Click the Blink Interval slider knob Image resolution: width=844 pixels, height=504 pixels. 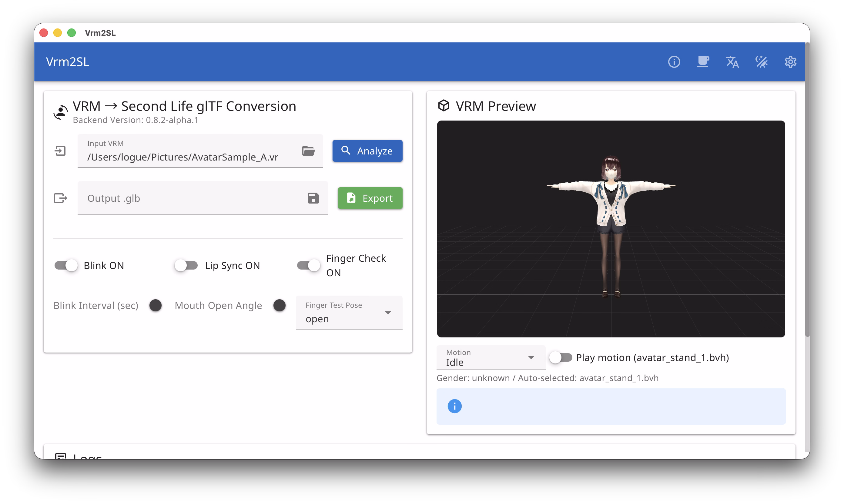[155, 305]
